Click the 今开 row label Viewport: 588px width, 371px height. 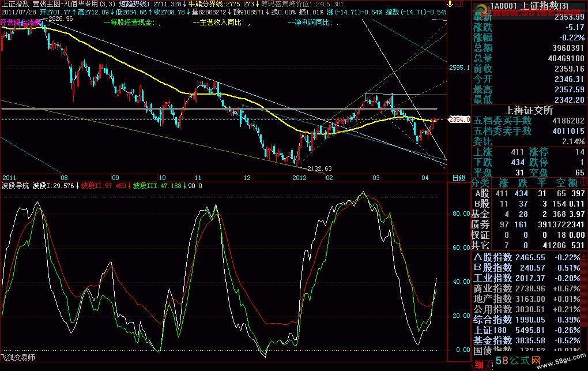(483, 79)
